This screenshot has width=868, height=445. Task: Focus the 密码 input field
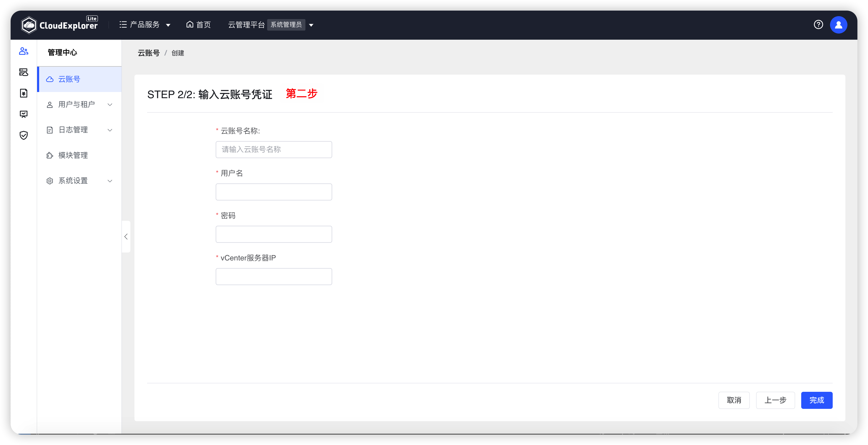click(x=274, y=234)
